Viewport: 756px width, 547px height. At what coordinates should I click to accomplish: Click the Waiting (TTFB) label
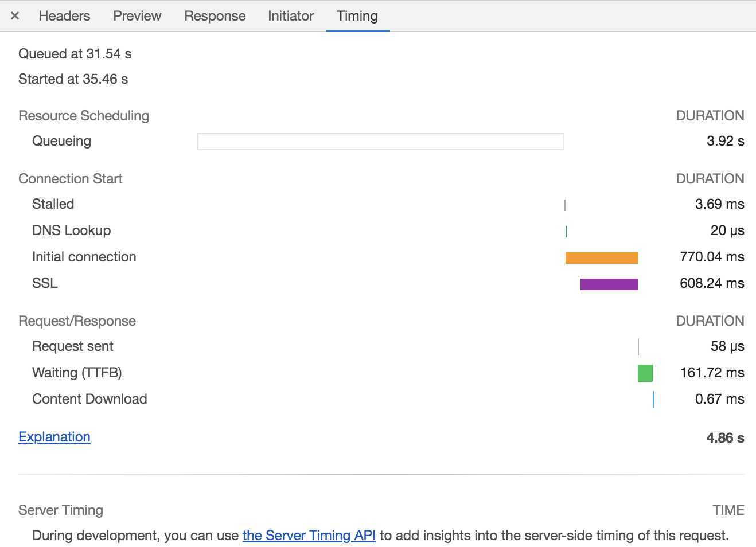(77, 373)
